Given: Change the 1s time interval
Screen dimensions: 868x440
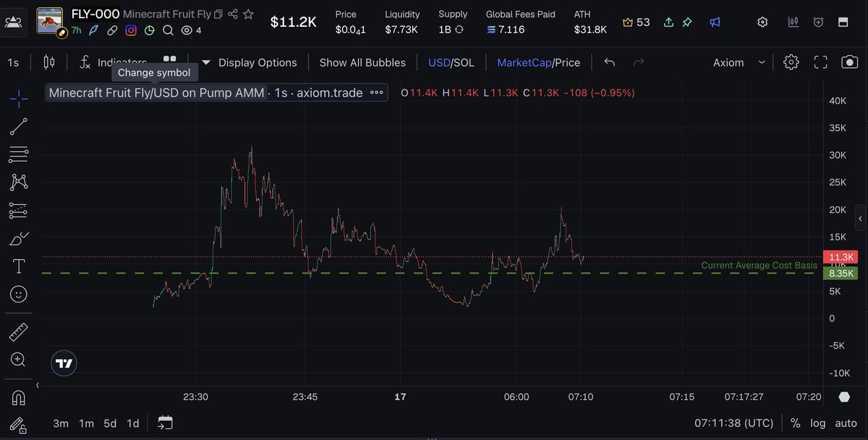Looking at the screenshot, I should pos(13,62).
